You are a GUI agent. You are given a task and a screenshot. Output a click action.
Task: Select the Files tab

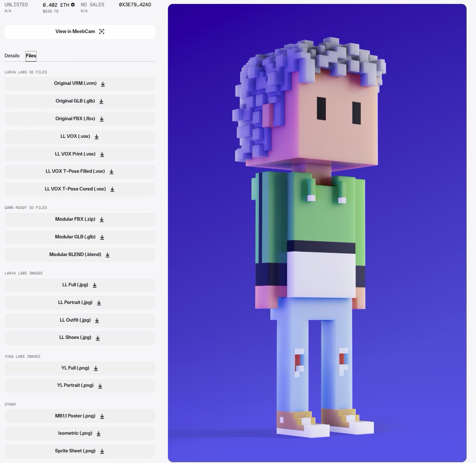[31, 56]
